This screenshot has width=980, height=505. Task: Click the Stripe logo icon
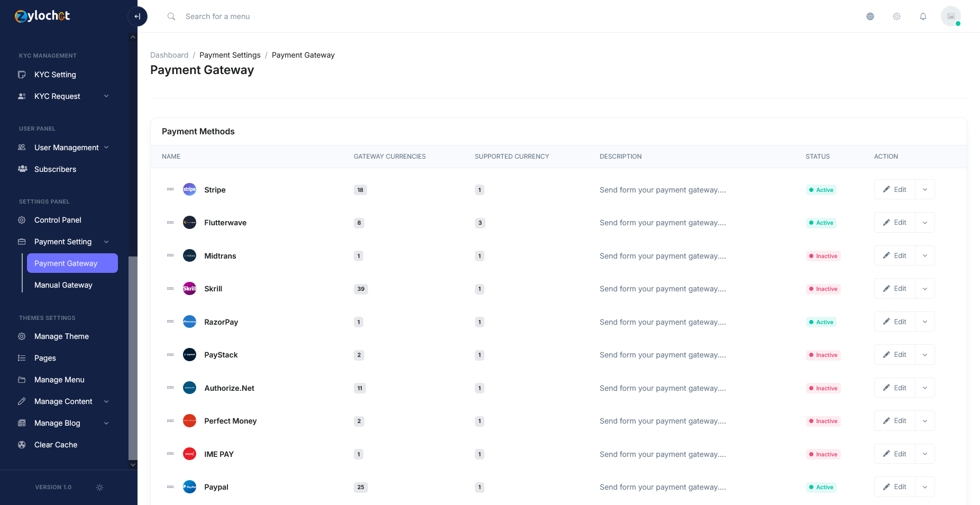[x=189, y=189]
